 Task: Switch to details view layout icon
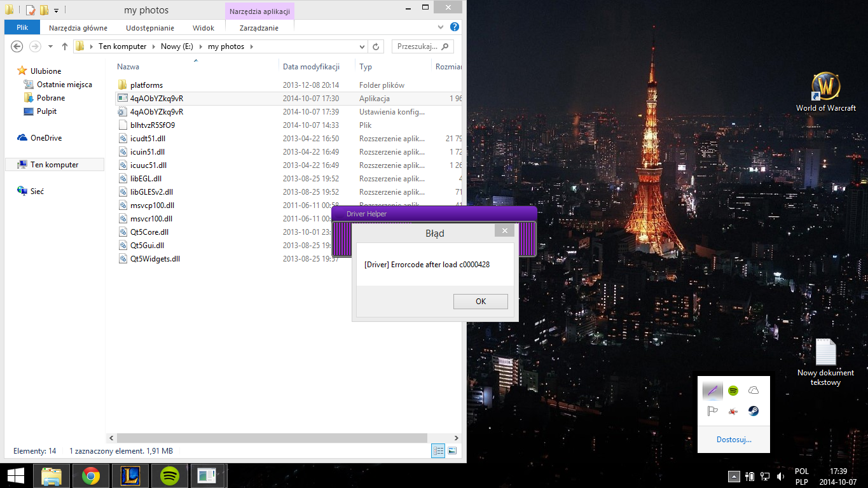pyautogui.click(x=438, y=450)
